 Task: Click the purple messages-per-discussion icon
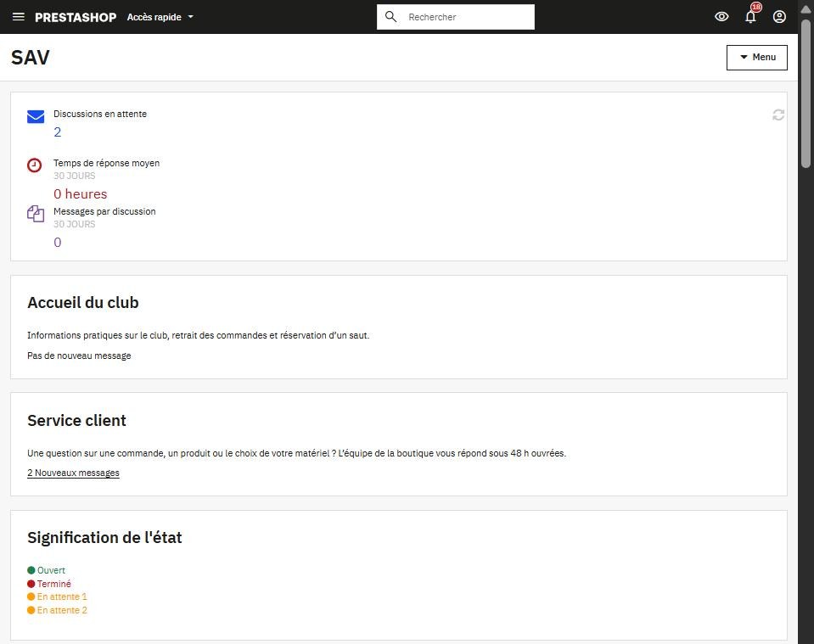[x=36, y=213]
